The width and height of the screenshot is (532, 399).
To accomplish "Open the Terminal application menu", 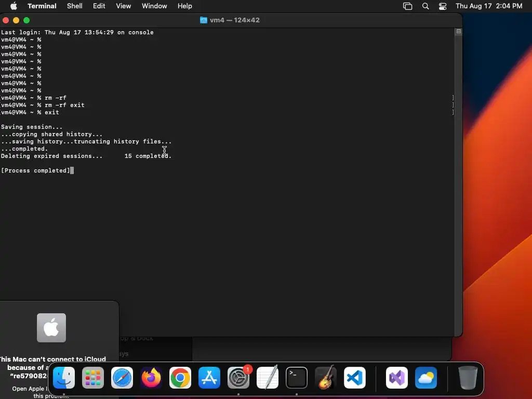I will [42, 6].
